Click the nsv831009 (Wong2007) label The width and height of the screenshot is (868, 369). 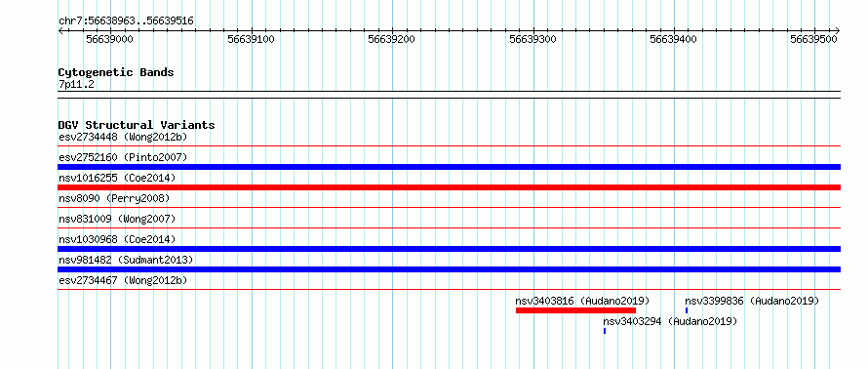[x=117, y=219]
